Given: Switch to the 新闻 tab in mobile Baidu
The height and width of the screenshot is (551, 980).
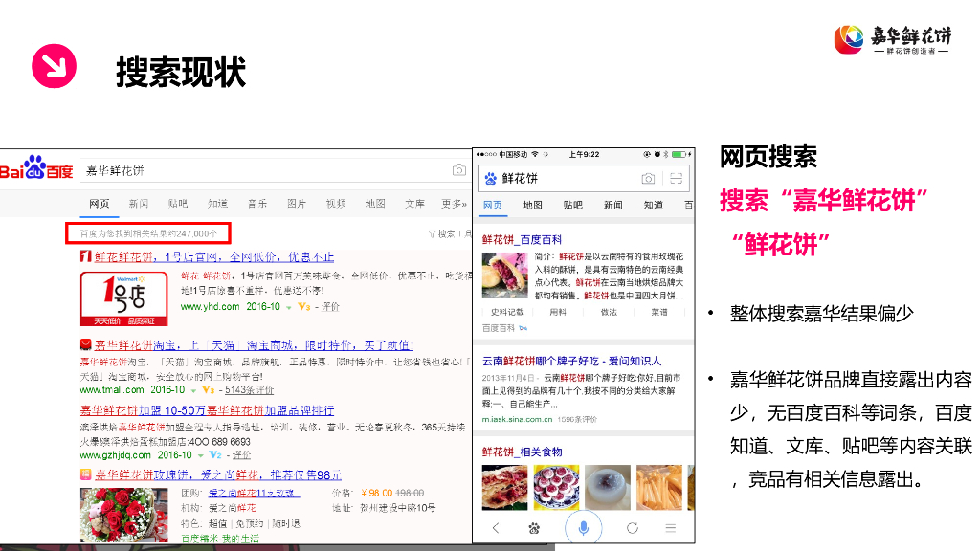Looking at the screenshot, I should [613, 205].
